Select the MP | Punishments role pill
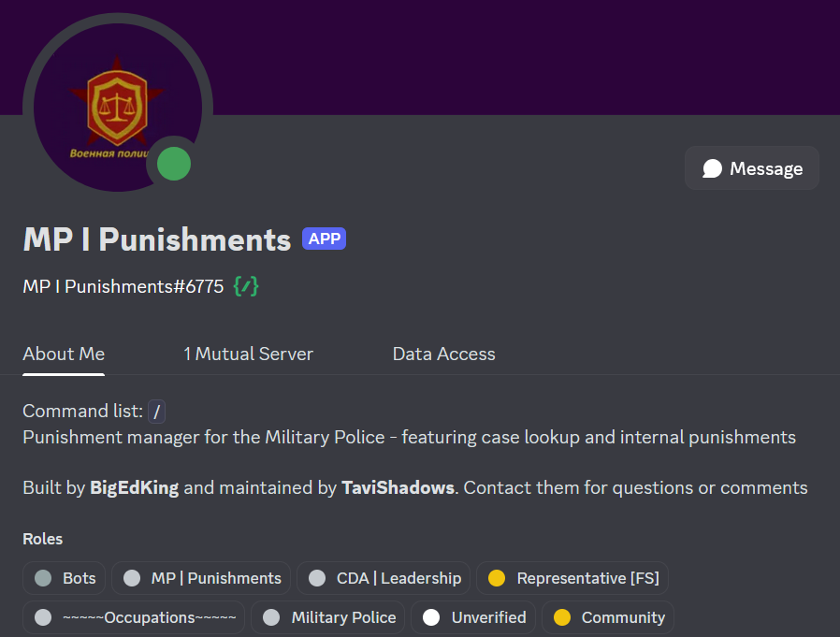The width and height of the screenshot is (840, 637). coord(200,578)
